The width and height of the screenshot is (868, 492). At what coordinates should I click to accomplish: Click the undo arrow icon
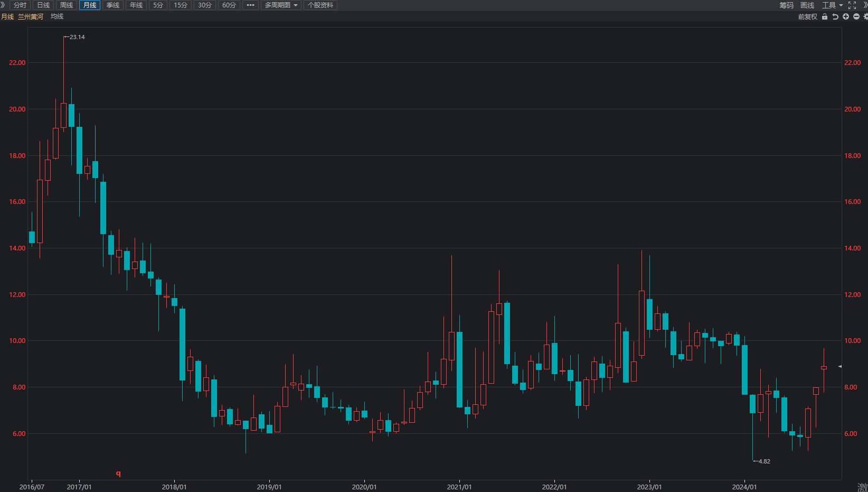(x=835, y=17)
